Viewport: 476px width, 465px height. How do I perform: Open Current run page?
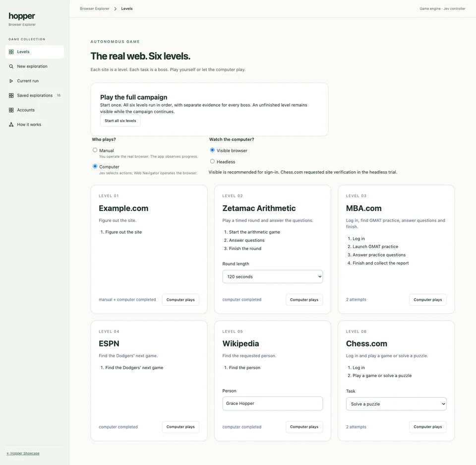pos(35,81)
